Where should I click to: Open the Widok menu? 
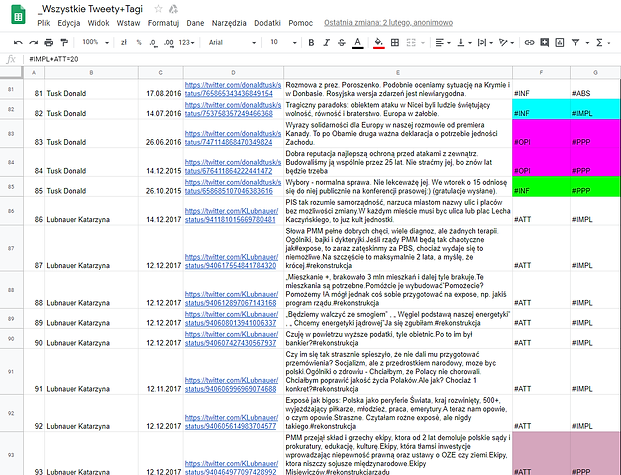coord(98,23)
